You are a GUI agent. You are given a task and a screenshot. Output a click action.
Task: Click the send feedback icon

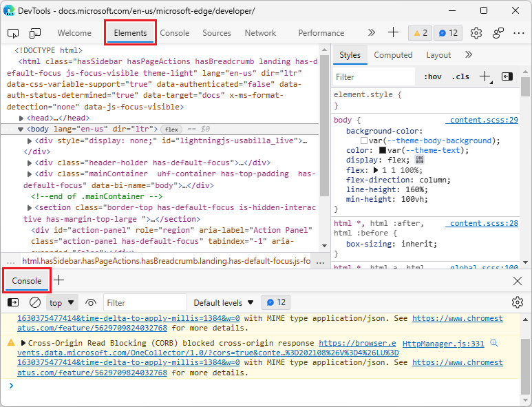click(x=498, y=33)
